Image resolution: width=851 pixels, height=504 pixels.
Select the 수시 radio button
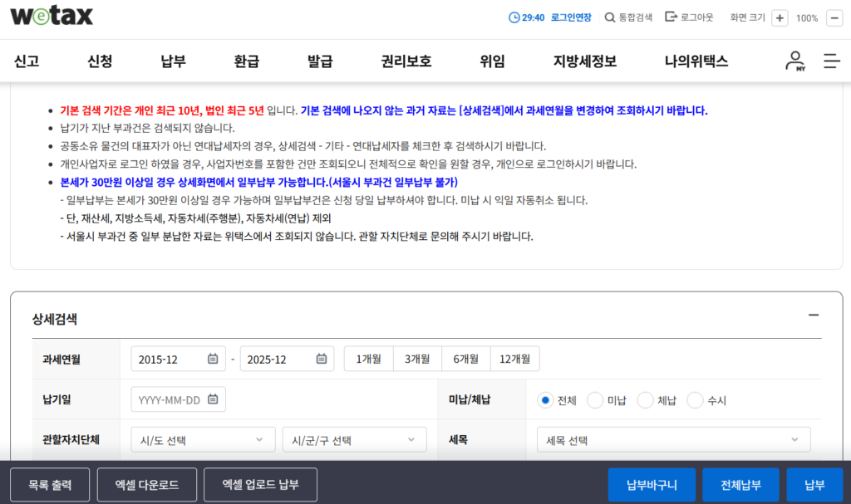695,399
